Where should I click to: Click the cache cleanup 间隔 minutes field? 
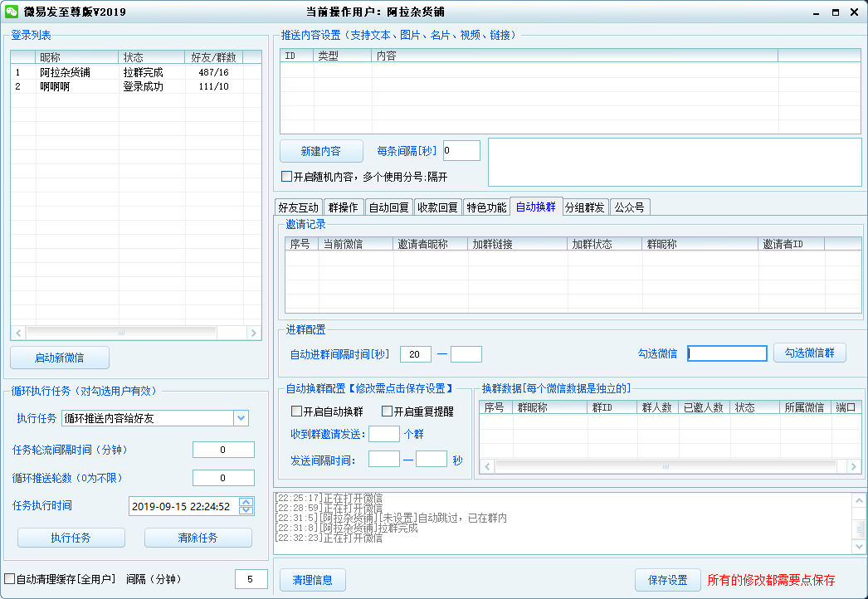[x=251, y=579]
